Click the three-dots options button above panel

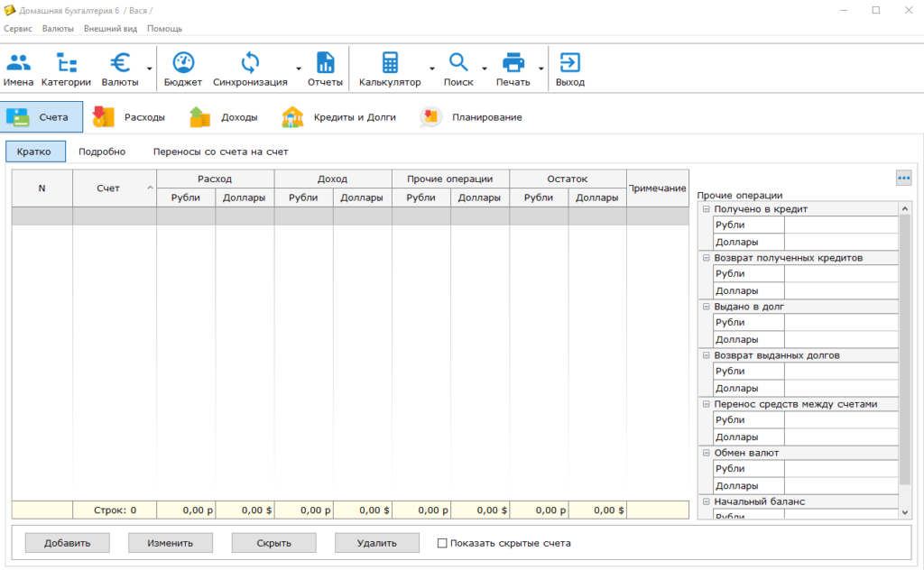903,179
